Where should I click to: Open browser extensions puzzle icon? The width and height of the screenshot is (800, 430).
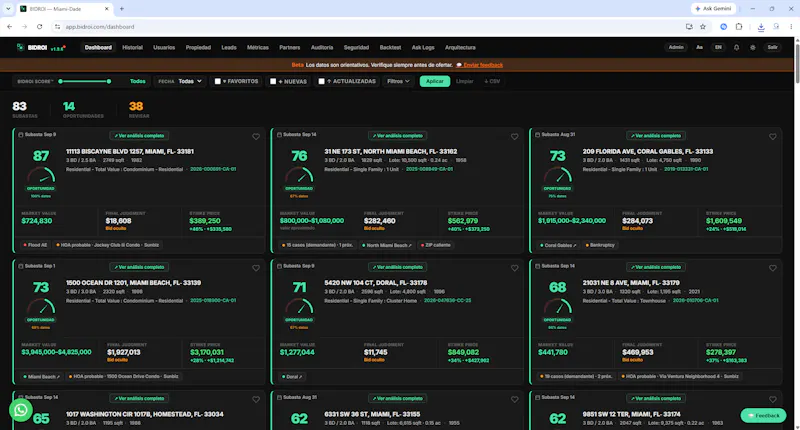(739, 27)
